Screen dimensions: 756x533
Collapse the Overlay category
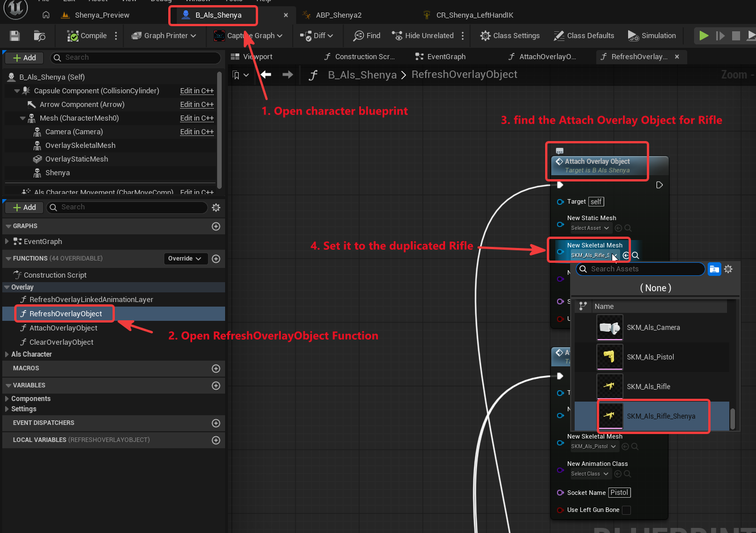click(x=7, y=288)
